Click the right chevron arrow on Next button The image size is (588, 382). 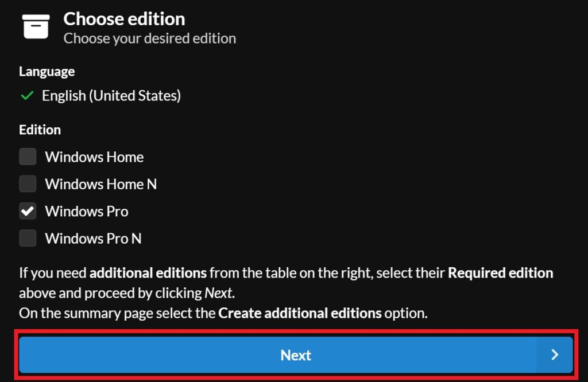tap(554, 355)
